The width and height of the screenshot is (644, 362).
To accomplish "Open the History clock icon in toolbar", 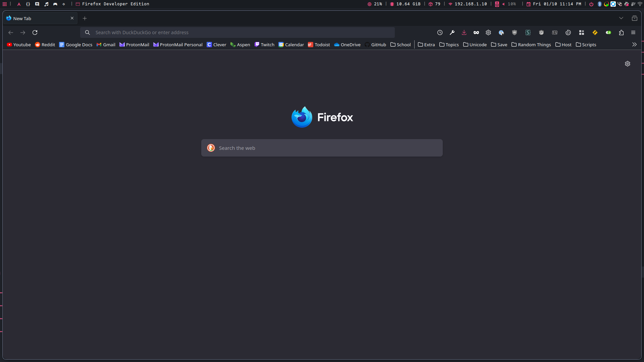I will pyautogui.click(x=440, y=33).
